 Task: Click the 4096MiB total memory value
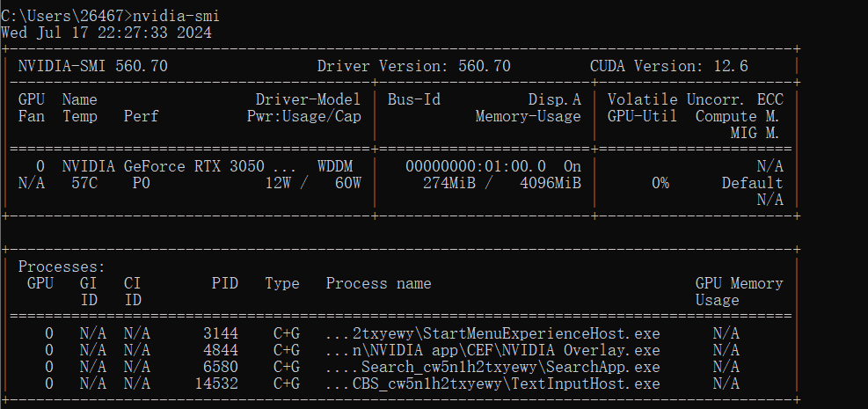(551, 183)
